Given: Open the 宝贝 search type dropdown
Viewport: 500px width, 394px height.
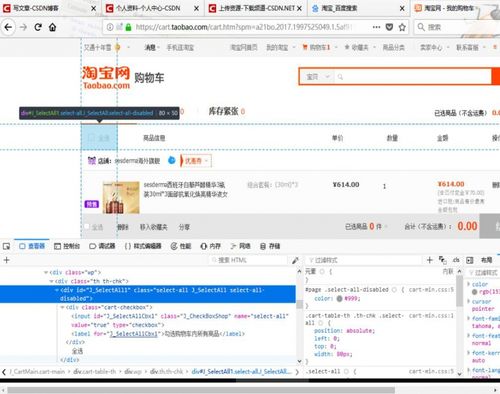Looking at the screenshot, I should (318, 77).
